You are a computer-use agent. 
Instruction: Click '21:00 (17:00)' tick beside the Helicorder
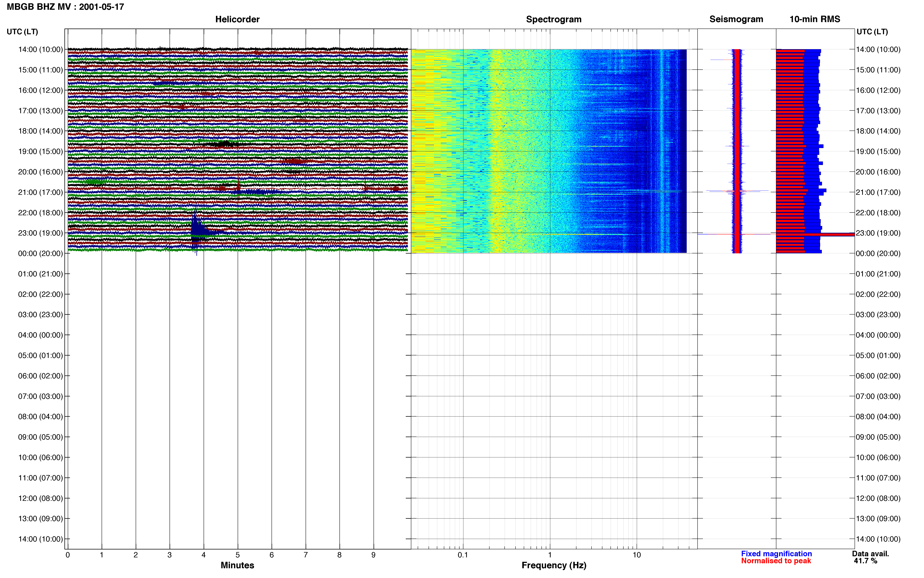(x=41, y=192)
